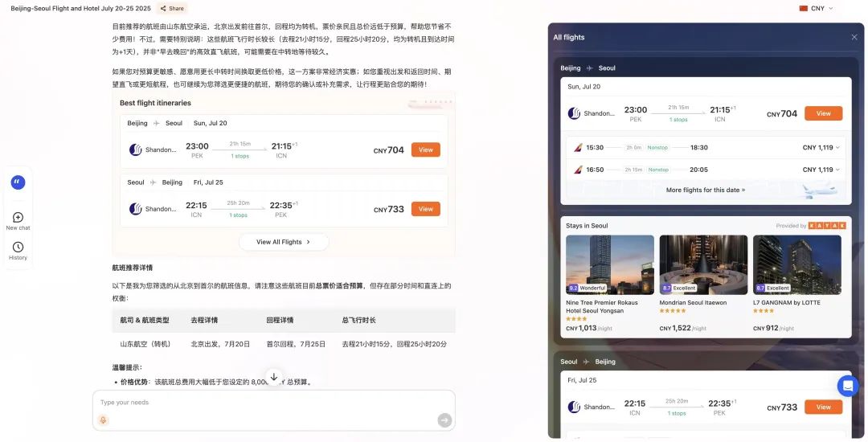Expand the 16:50 nonstop flight CNY 1,119

(706, 170)
